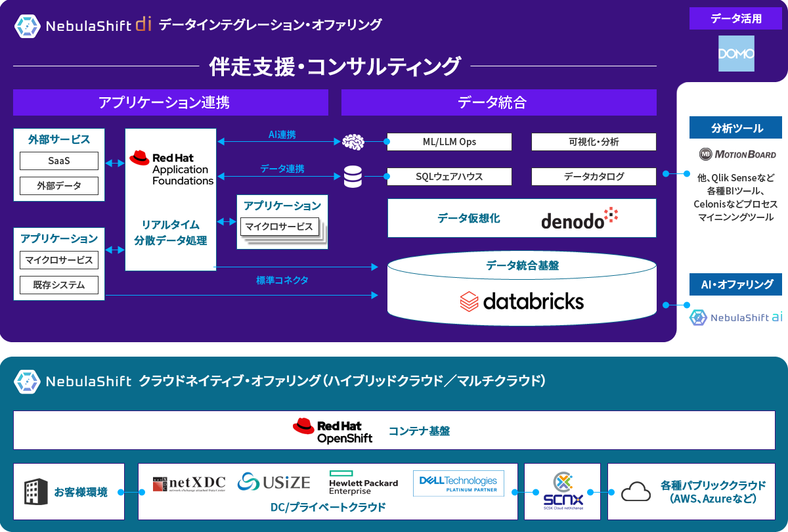The width and height of the screenshot is (788, 532).
Task: Click the お客様環境 label
Action: pyautogui.click(x=81, y=491)
